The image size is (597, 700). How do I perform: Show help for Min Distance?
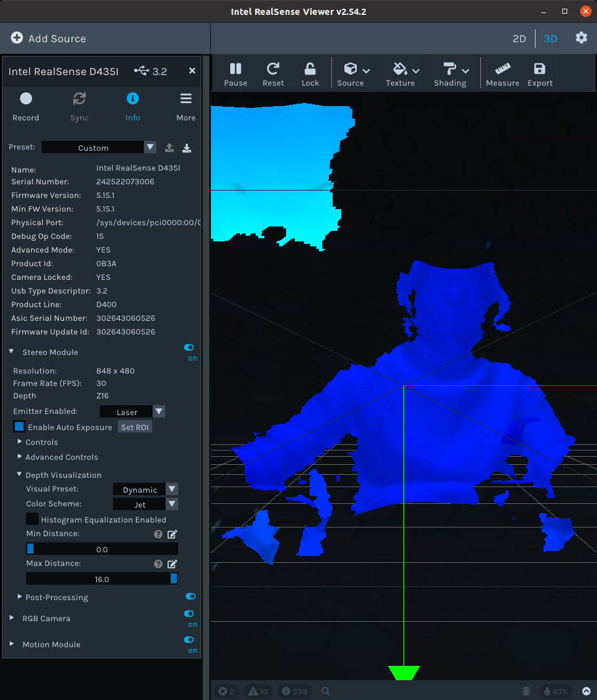pos(158,534)
